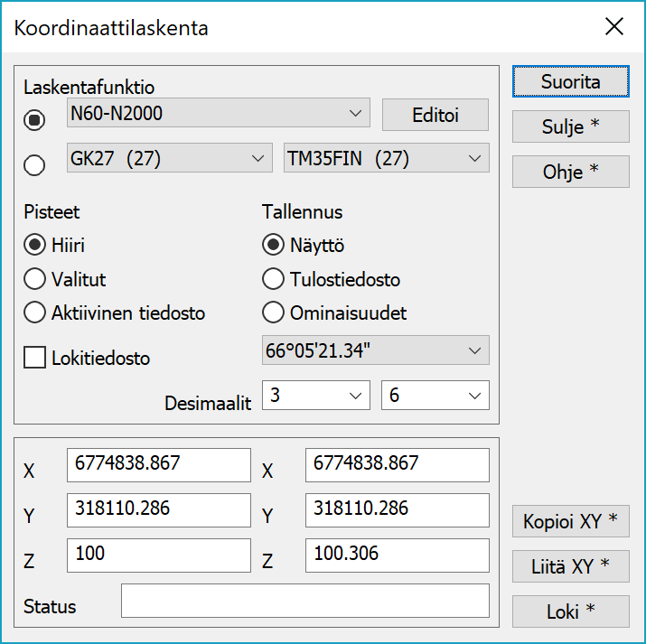This screenshot has height=644, width=646.
Task: Enable the Lokitiedosto checkbox
Action: point(35,358)
